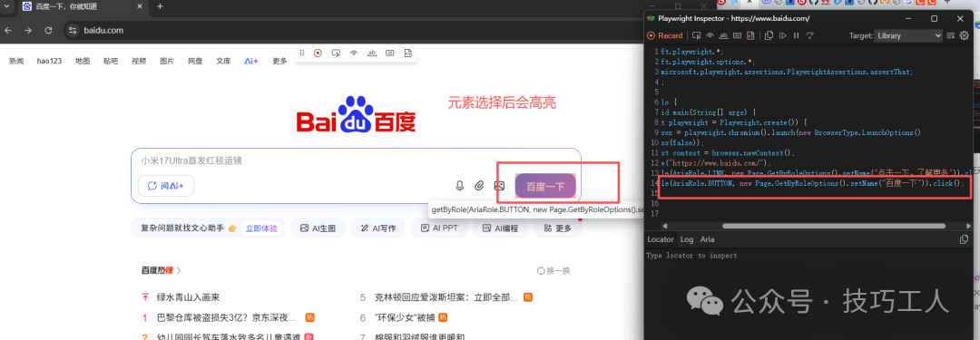Expand the 更多 menu in top nav
Image resolution: width=980 pixels, height=340 pixels.
point(279,62)
